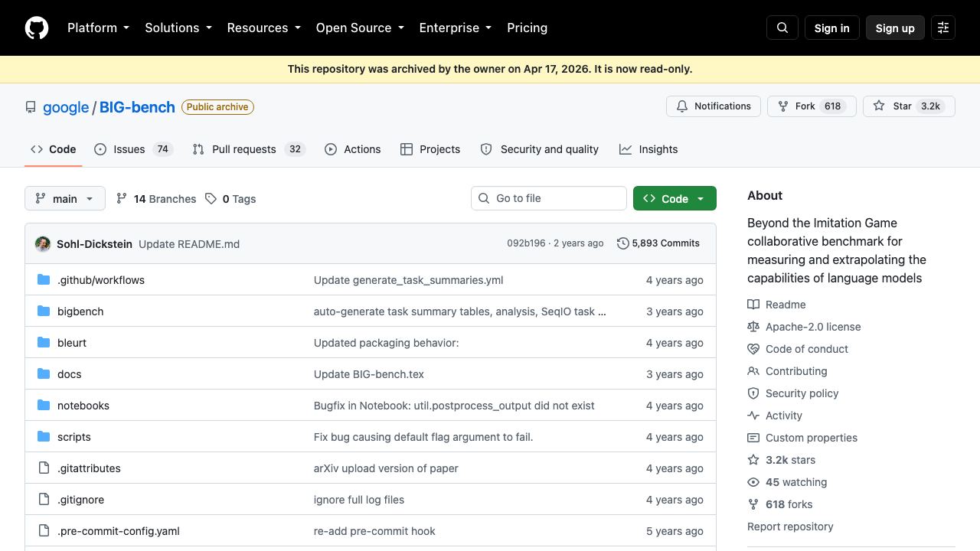The image size is (980, 551).
Task: Click the scripts folder icon
Action: 44,437
